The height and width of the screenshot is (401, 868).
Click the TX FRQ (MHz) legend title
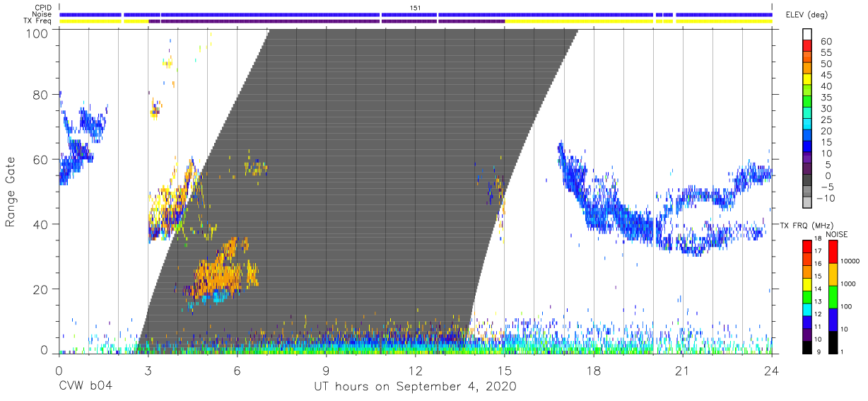(x=807, y=225)
